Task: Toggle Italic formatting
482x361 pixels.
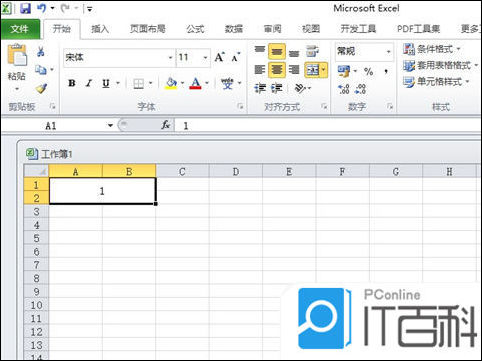Action: [89, 83]
